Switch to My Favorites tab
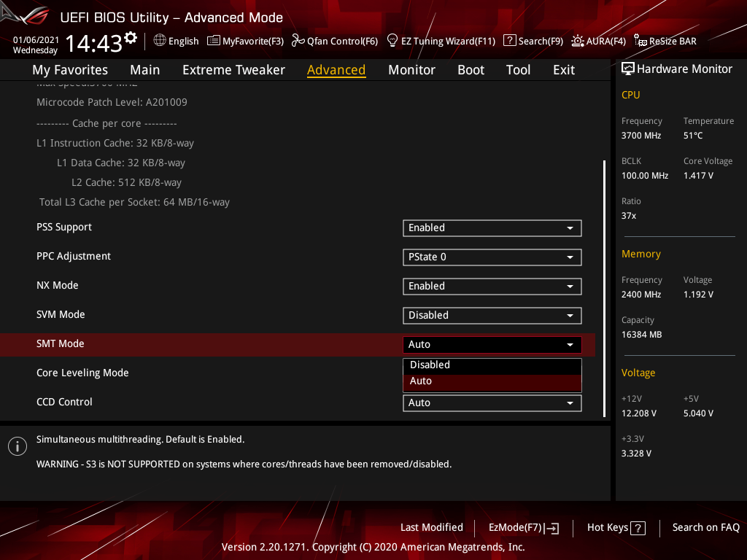This screenshot has width=747, height=560. [70, 70]
